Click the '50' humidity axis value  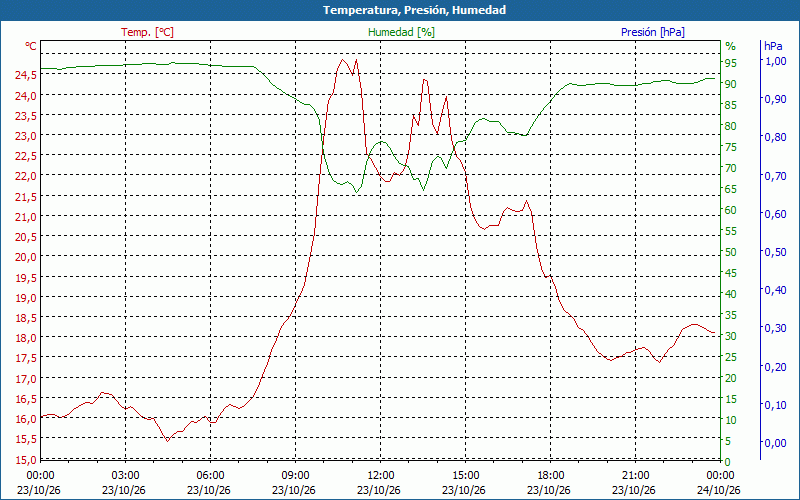tap(731, 252)
